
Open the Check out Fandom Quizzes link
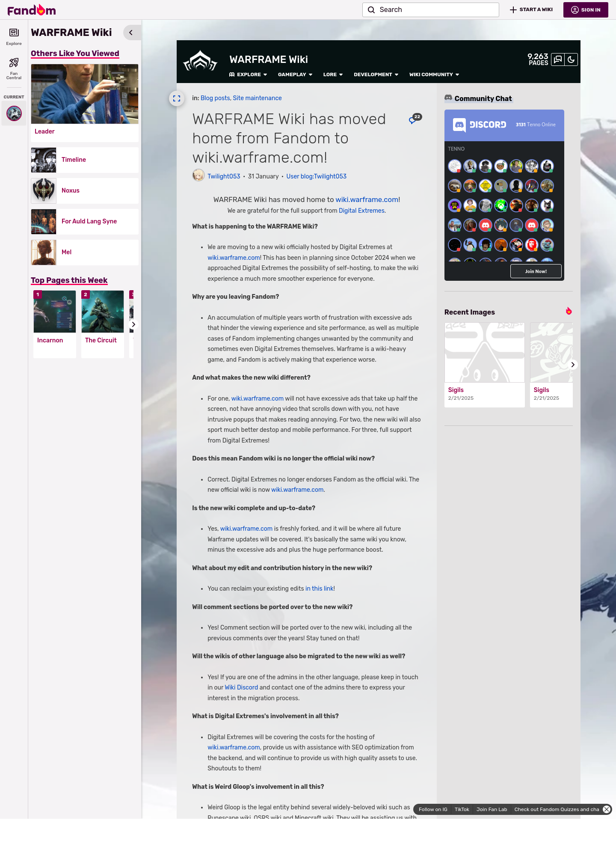click(557, 809)
